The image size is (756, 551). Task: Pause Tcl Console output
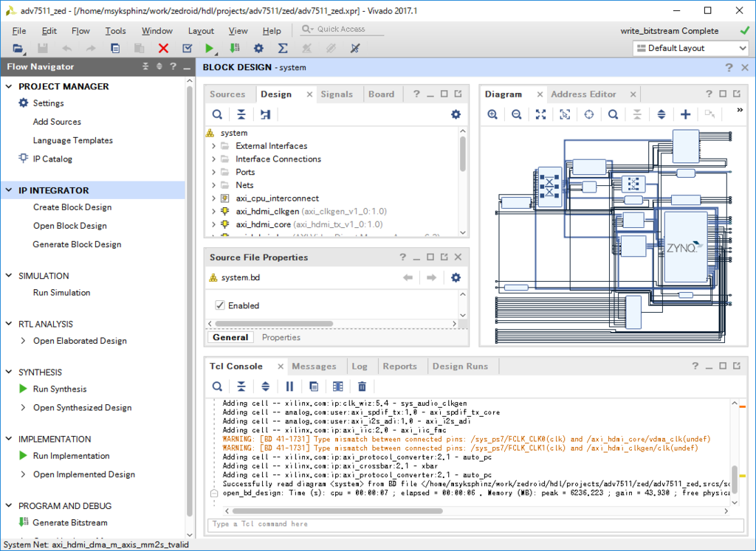(x=289, y=387)
